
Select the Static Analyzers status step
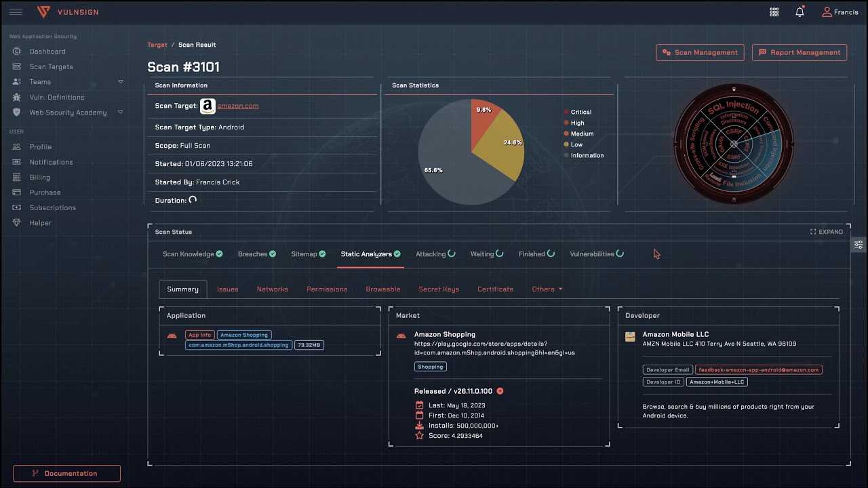370,254
